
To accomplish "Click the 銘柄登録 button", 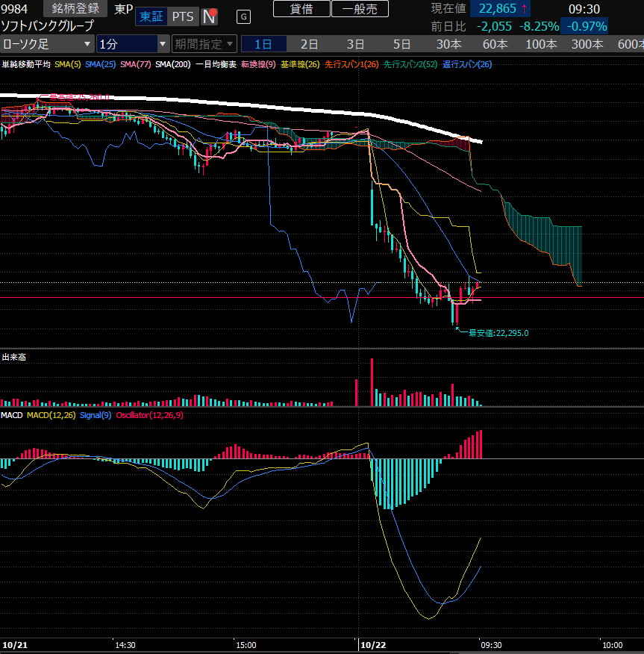I will pos(77,9).
